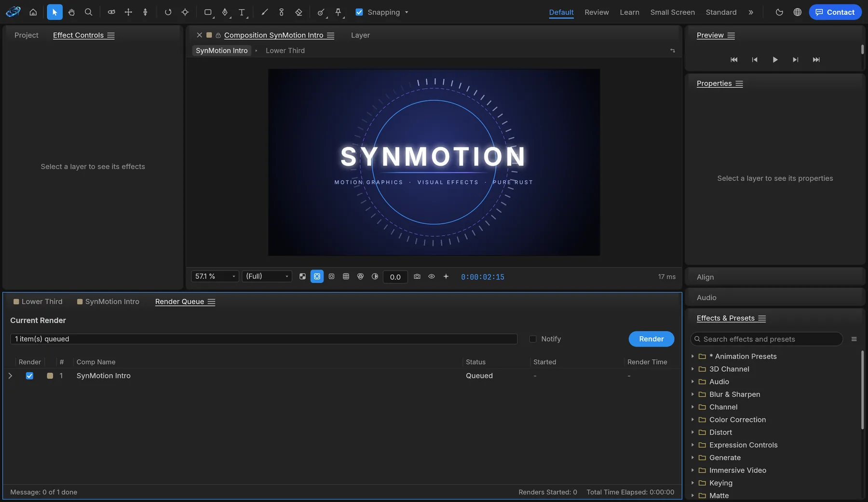The height and width of the screenshot is (502, 868).
Task: Expand the Color Correction effects folder
Action: [x=692, y=420]
